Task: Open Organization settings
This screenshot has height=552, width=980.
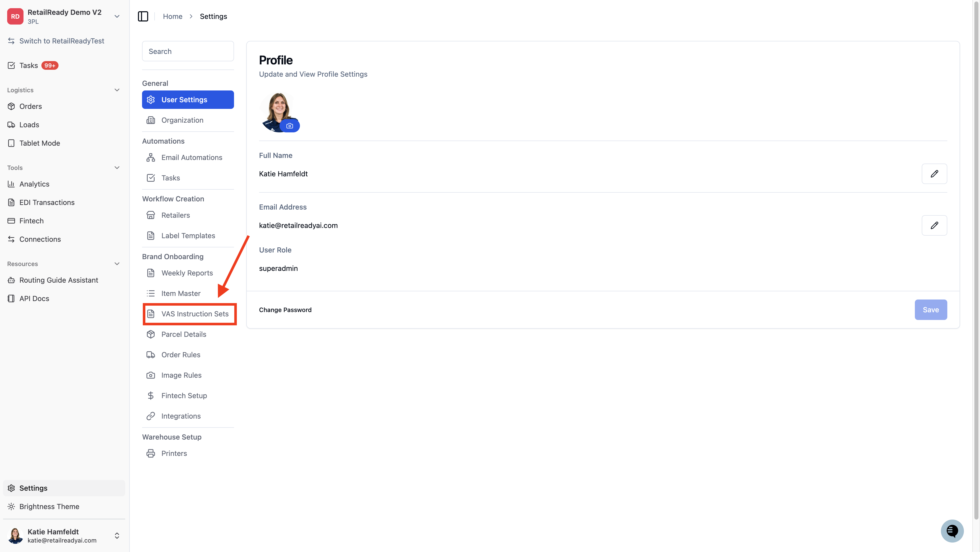Action: tap(188, 120)
